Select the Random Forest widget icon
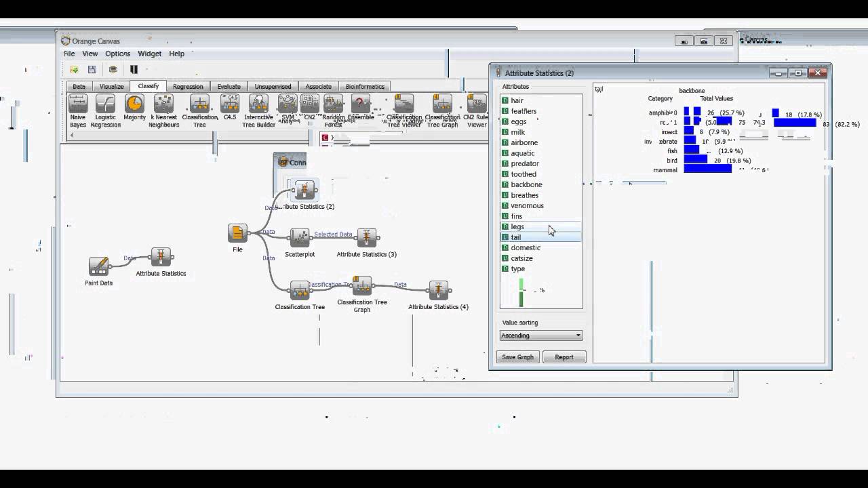This screenshot has height=488, width=868. pos(334,104)
